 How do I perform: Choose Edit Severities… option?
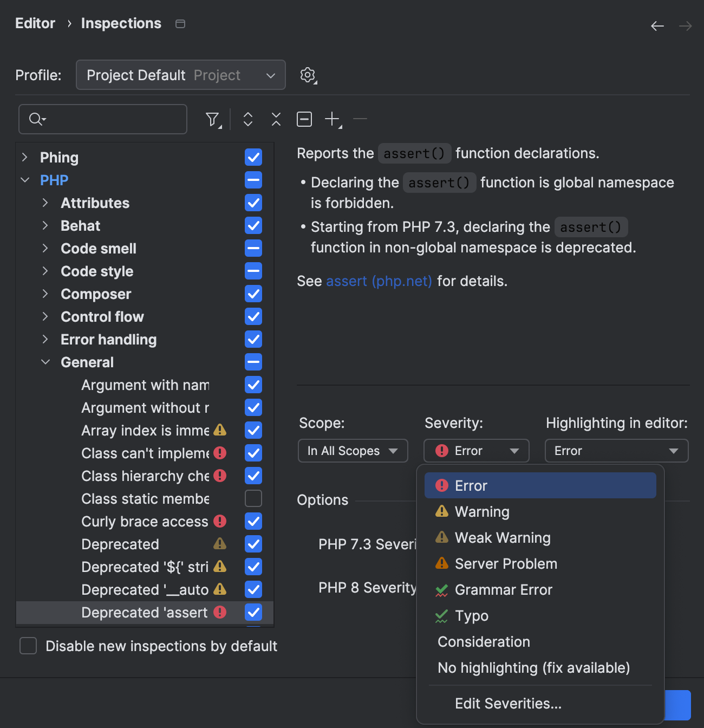540,703
